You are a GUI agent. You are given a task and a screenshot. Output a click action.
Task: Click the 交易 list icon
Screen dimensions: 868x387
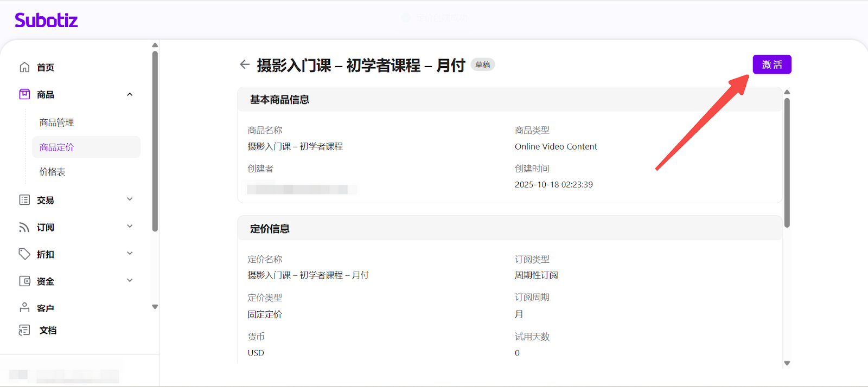point(24,200)
